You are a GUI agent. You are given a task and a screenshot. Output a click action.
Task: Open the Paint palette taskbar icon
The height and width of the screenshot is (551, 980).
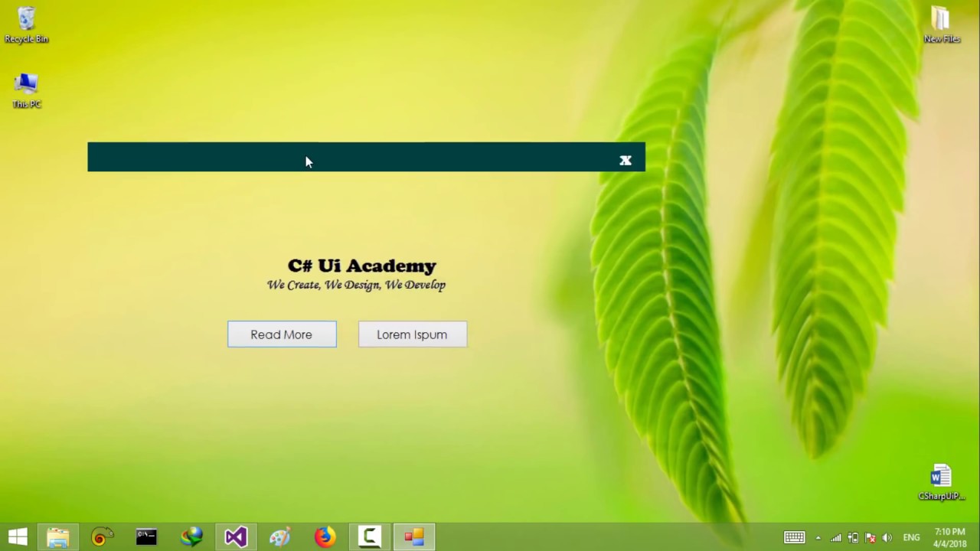[x=280, y=537]
